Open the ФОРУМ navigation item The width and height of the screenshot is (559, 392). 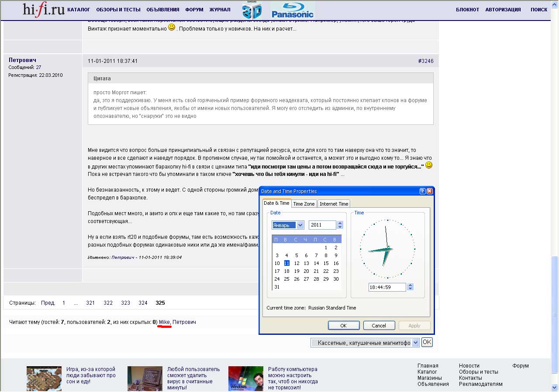pos(194,10)
